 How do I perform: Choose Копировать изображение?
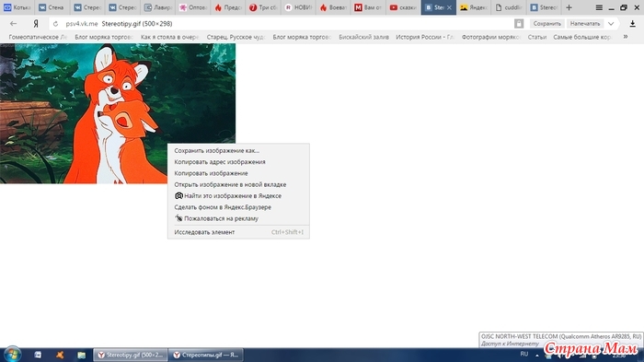click(x=238, y=173)
